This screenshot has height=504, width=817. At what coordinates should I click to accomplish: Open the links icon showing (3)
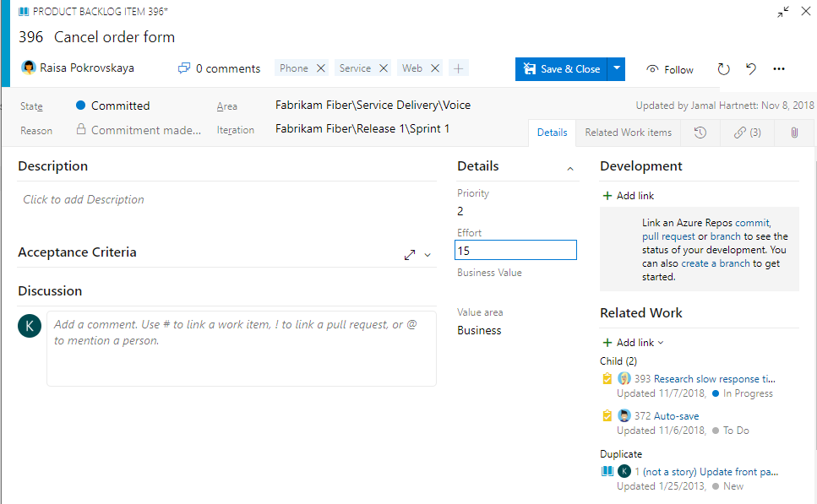747,133
